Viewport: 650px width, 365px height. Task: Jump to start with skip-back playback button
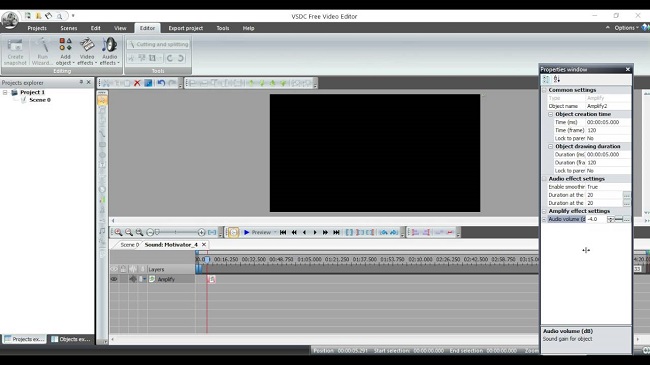tap(283, 232)
